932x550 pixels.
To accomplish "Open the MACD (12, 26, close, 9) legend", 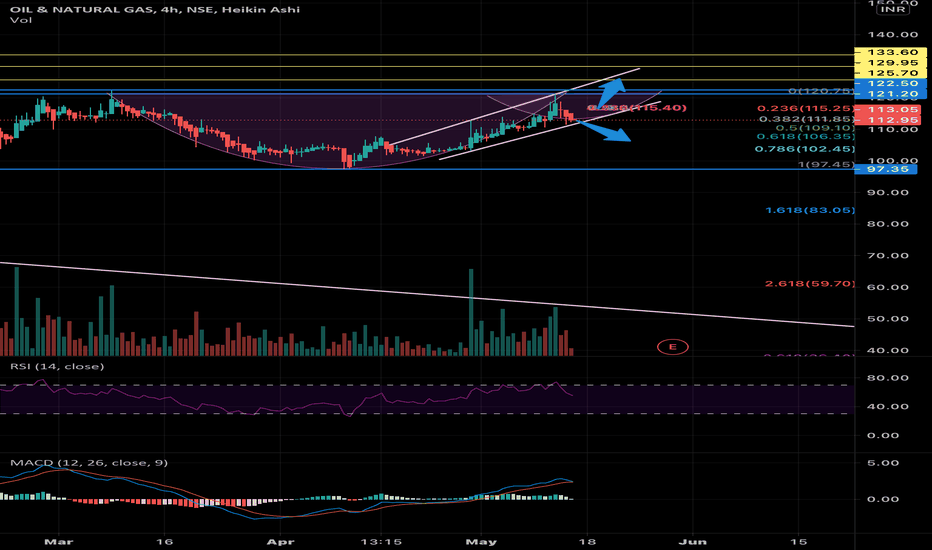I will tap(89, 463).
